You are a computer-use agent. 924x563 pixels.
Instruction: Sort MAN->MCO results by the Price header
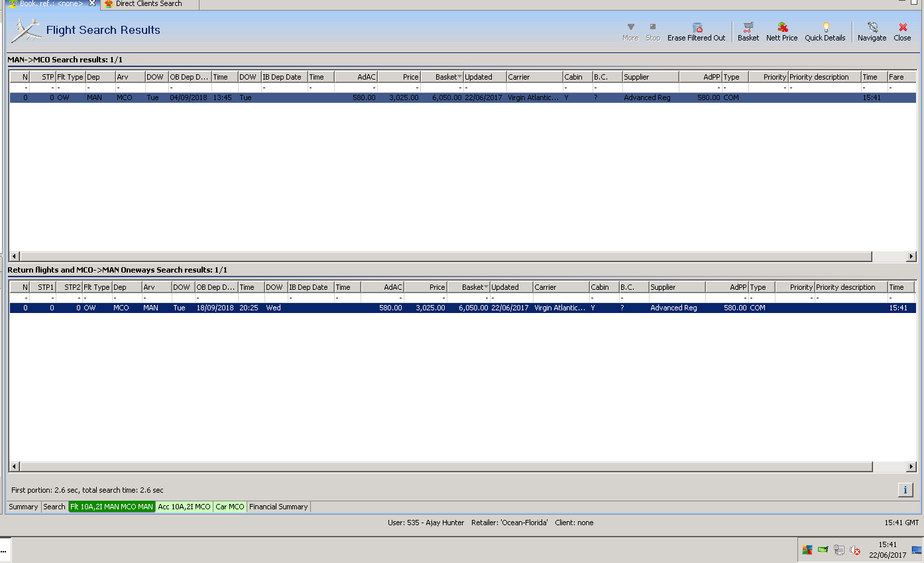[x=399, y=77]
